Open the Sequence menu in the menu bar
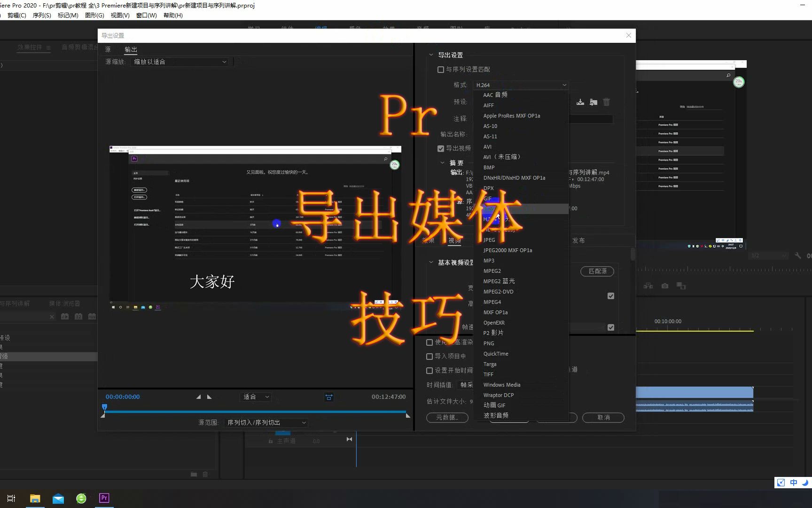812x508 pixels. click(42, 15)
